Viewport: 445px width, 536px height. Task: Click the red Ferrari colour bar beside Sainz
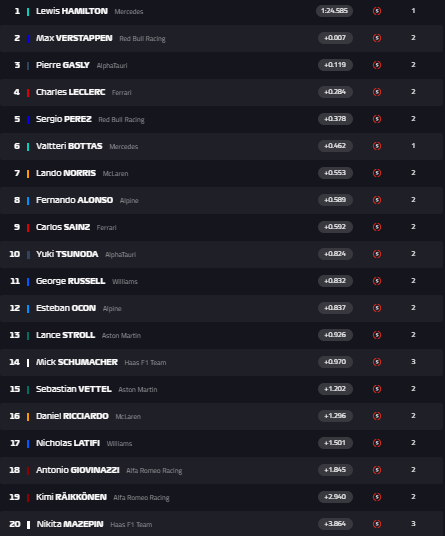click(28, 228)
